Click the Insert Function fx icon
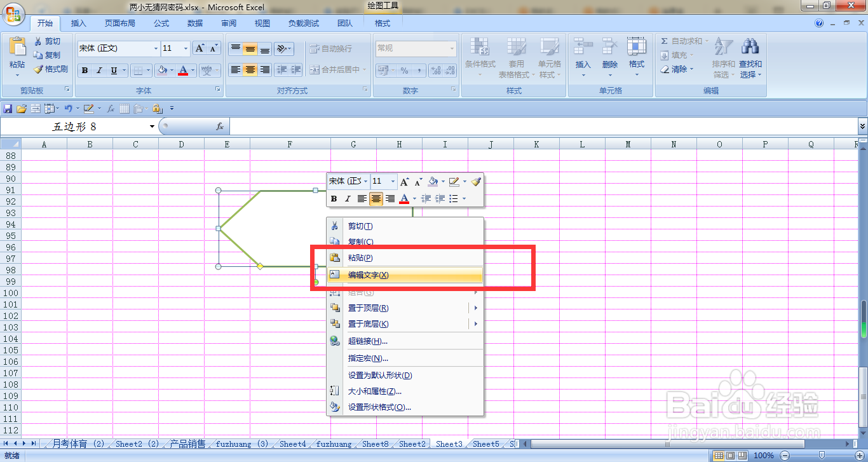Viewport: 868px width, 462px height. tap(220, 126)
